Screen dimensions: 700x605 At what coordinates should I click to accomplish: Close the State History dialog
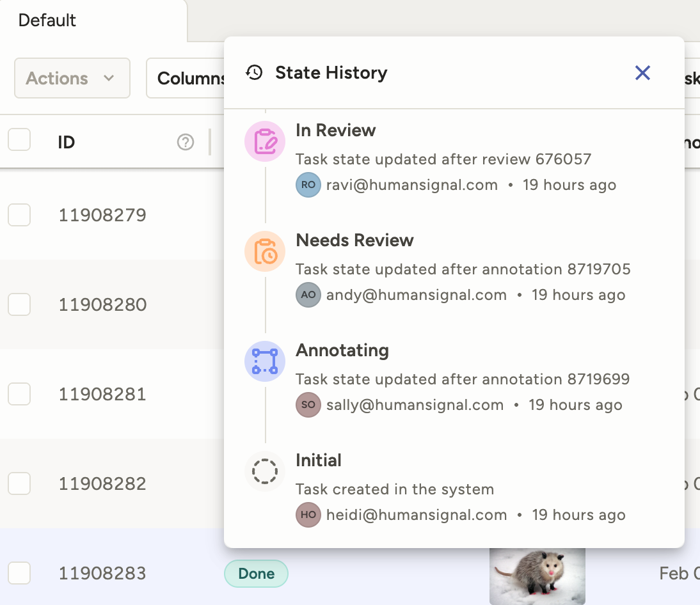point(642,73)
